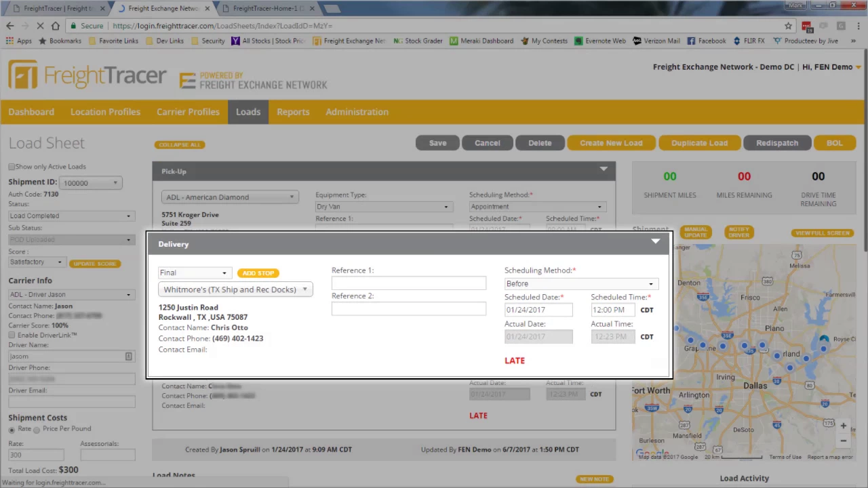868x488 pixels.
Task: Open the browser home page icon
Action: point(56,26)
